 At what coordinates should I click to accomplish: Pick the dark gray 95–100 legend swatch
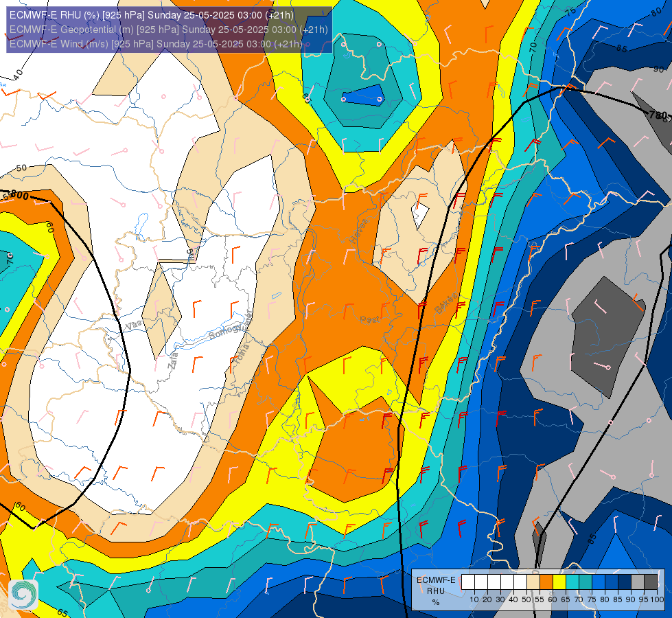tap(651, 582)
